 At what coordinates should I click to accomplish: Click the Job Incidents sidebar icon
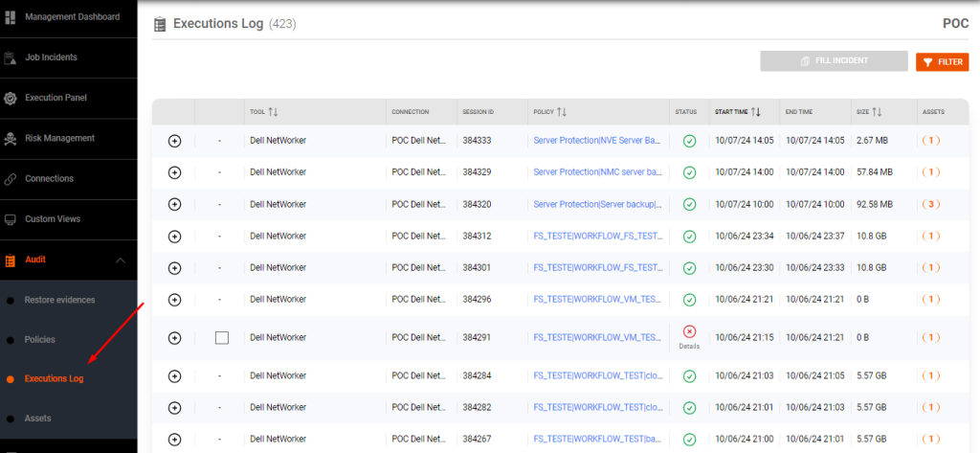pos(11,57)
